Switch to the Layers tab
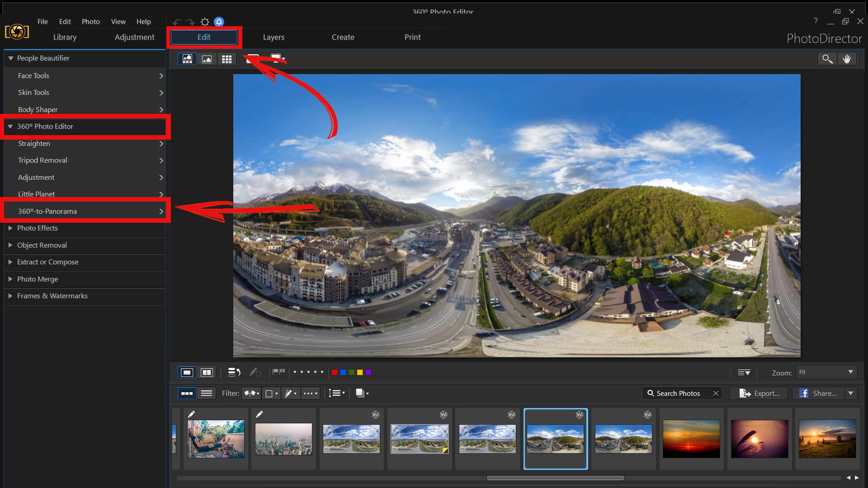 [273, 37]
